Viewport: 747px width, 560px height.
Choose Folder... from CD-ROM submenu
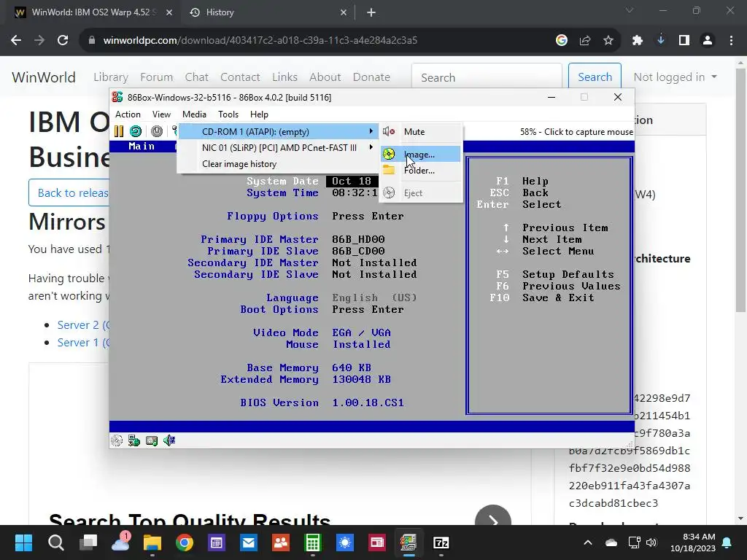tap(421, 171)
